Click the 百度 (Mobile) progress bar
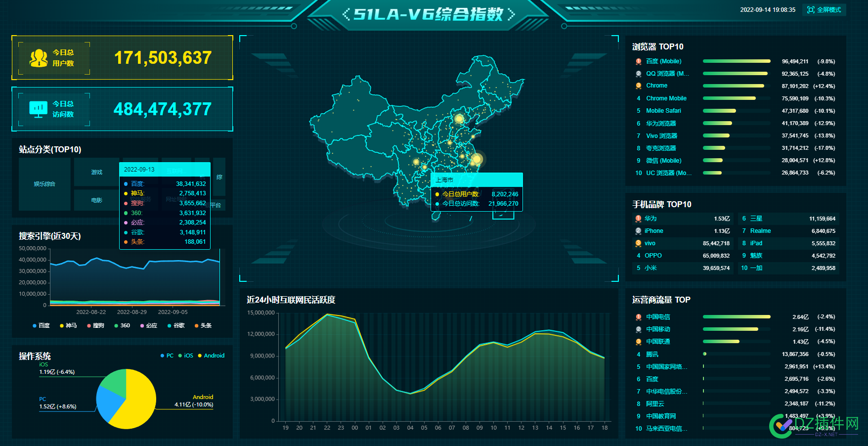This screenshot has height=446, width=868. [x=737, y=61]
